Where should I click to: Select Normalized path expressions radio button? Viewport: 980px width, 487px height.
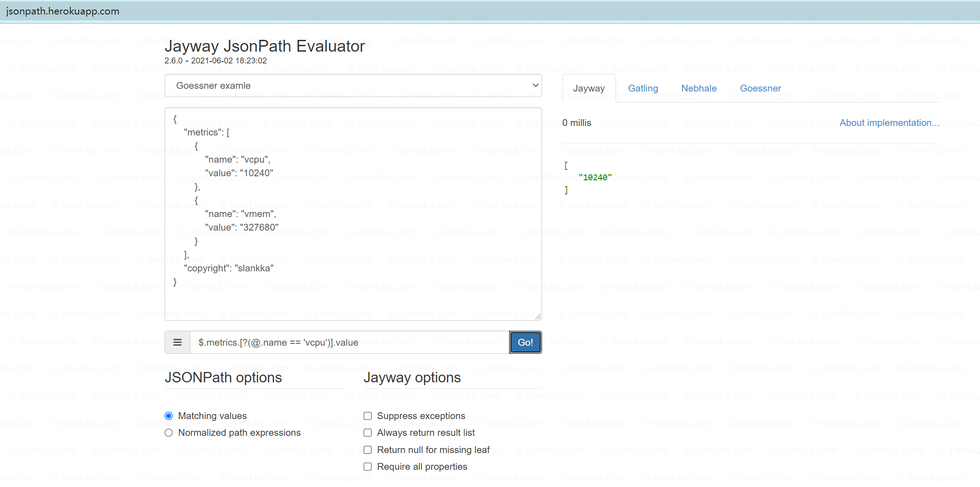point(169,433)
